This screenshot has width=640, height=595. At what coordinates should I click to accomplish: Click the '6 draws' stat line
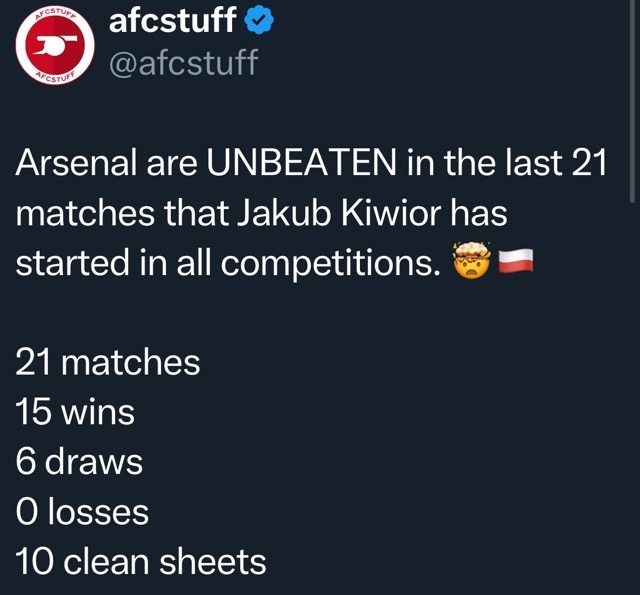[79, 461]
